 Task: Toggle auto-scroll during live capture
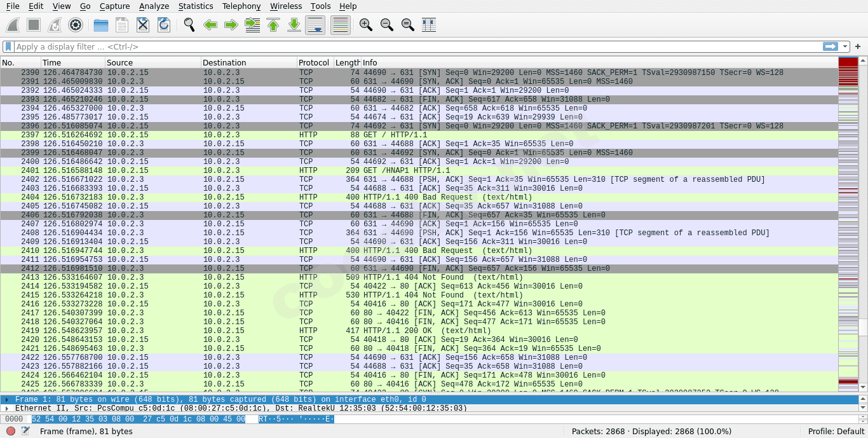315,25
